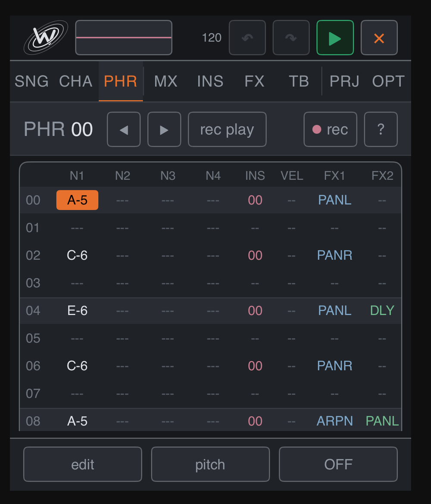
Task: Click the N1 column header
Action: (77, 176)
